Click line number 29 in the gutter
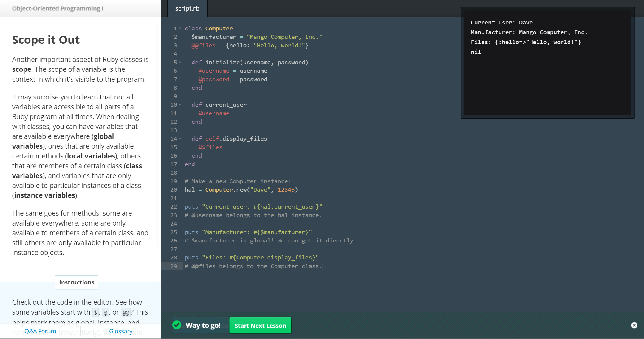 click(x=174, y=266)
